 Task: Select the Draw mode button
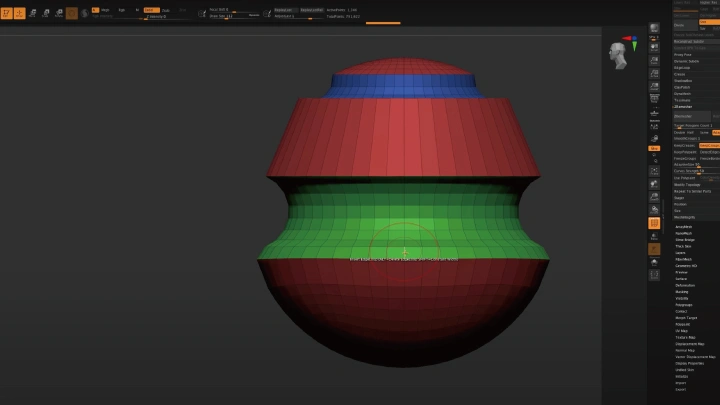point(19,13)
